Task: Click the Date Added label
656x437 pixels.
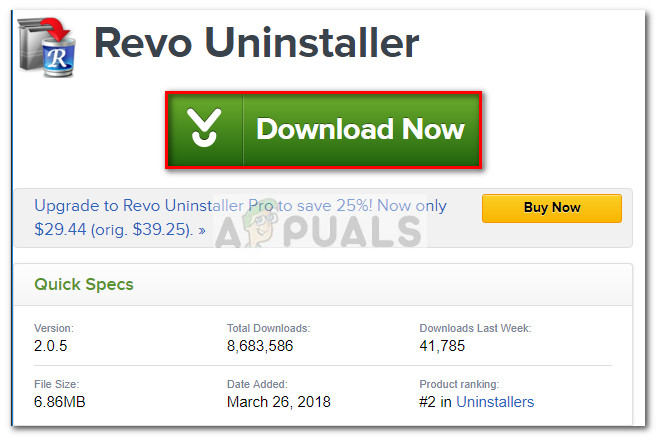Action: point(259,384)
